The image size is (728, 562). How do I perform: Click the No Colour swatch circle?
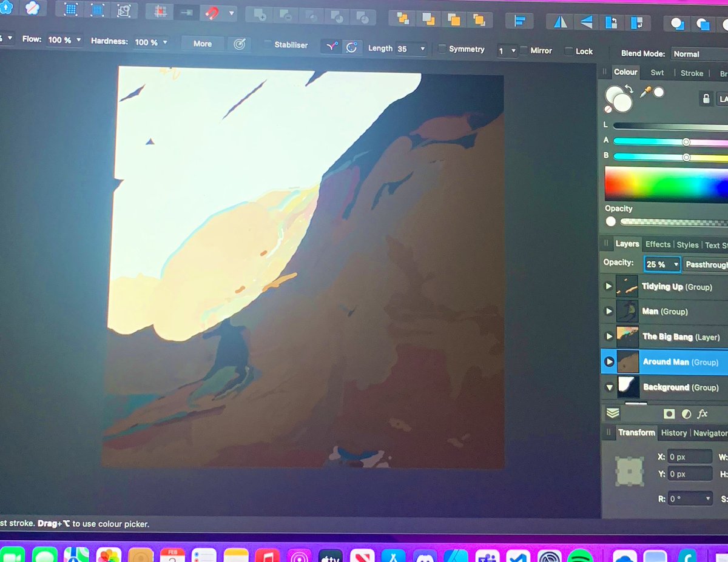click(x=608, y=110)
